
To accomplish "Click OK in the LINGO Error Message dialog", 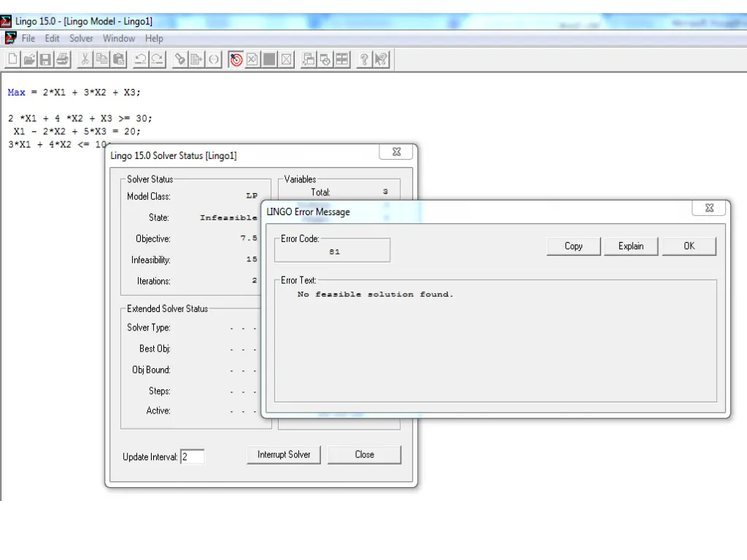I will pyautogui.click(x=689, y=246).
